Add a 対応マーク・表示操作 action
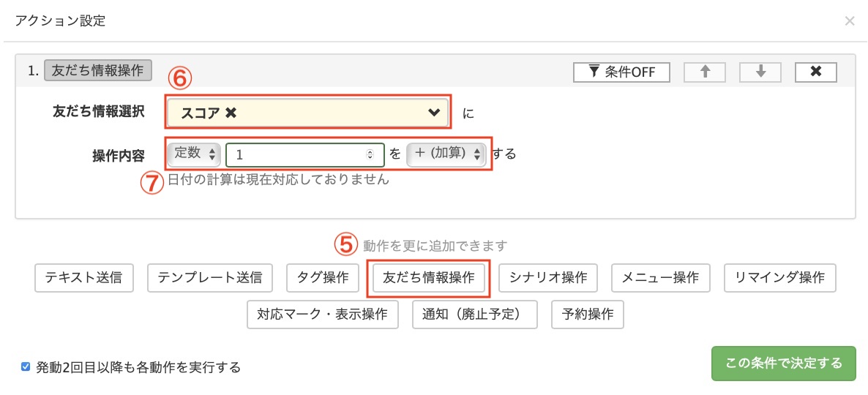868x395 pixels. click(323, 315)
